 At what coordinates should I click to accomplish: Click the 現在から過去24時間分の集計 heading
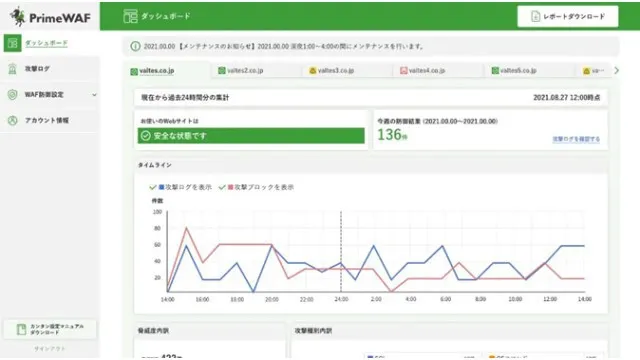pyautogui.click(x=185, y=98)
